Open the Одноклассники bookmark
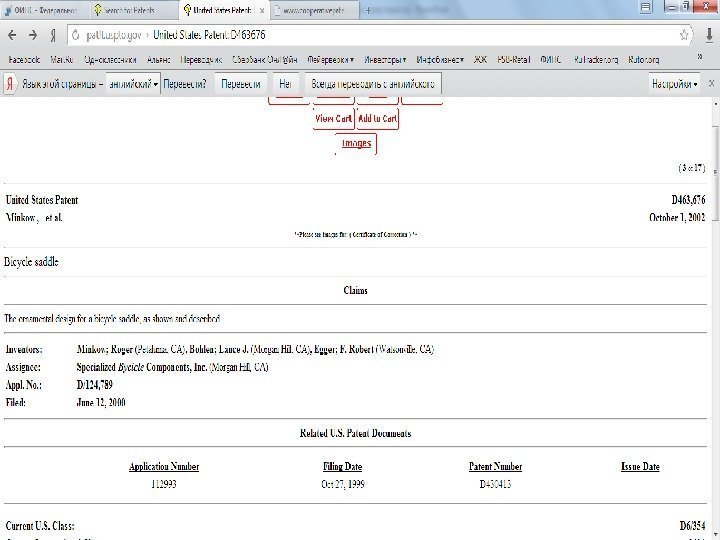This screenshot has height=540, width=720. click(110, 59)
